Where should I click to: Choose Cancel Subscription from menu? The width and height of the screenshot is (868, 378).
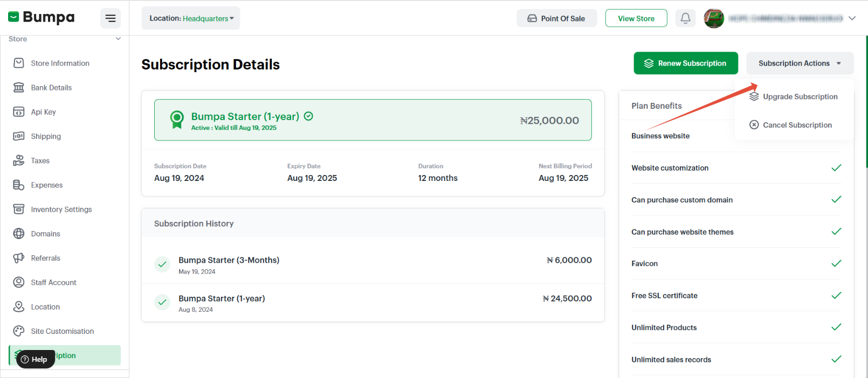point(797,125)
